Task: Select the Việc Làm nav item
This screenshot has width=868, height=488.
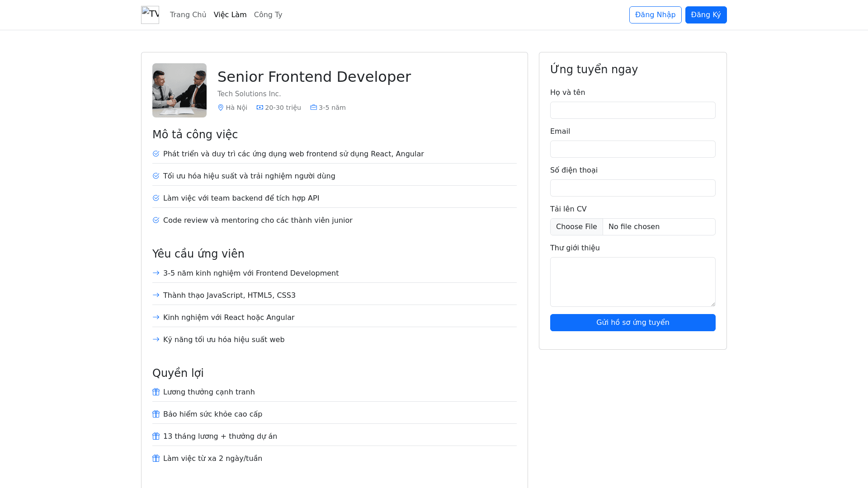Action: (230, 15)
